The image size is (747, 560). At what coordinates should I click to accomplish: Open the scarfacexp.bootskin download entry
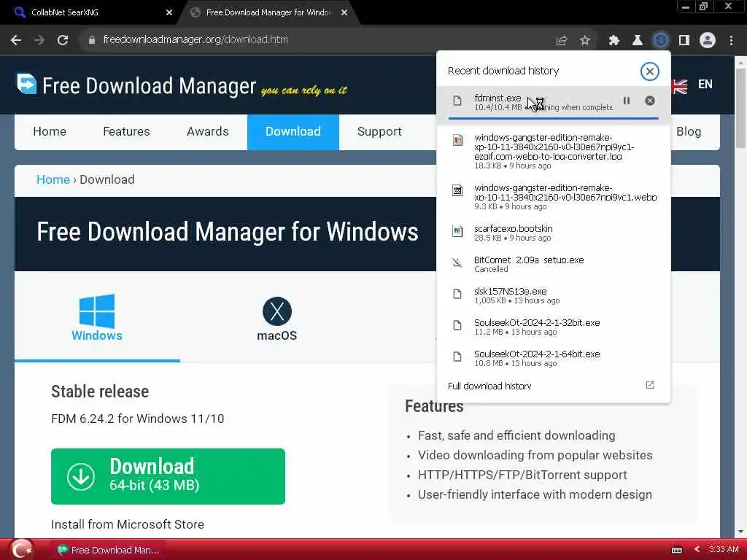[554, 233]
